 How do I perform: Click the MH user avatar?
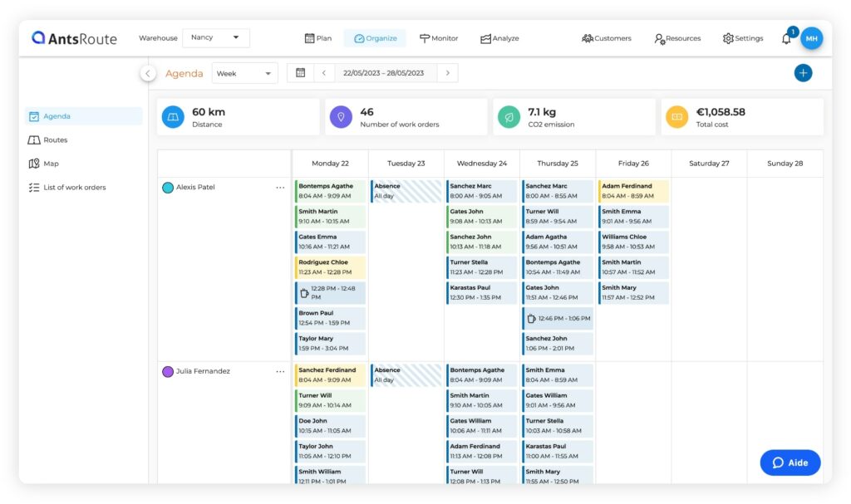coord(812,38)
